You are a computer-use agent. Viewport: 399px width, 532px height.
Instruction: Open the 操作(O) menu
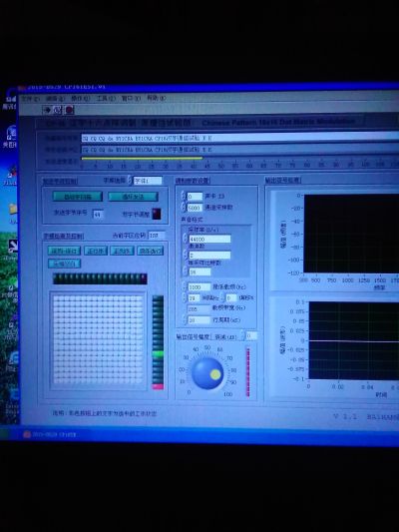81,99
